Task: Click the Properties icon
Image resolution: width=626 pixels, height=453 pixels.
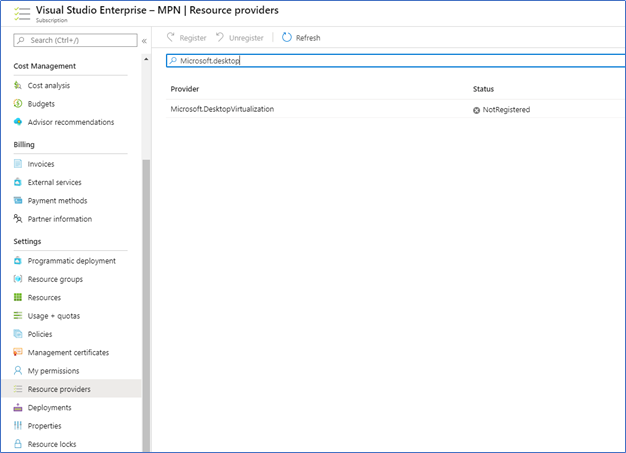Action: point(18,426)
